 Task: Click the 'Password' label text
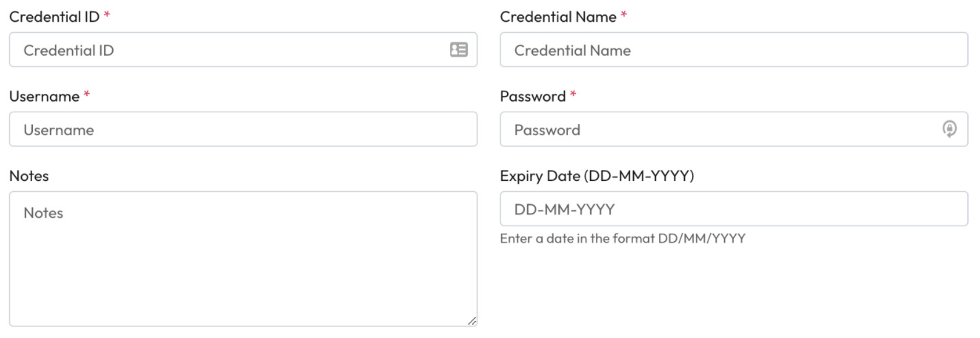tap(532, 96)
